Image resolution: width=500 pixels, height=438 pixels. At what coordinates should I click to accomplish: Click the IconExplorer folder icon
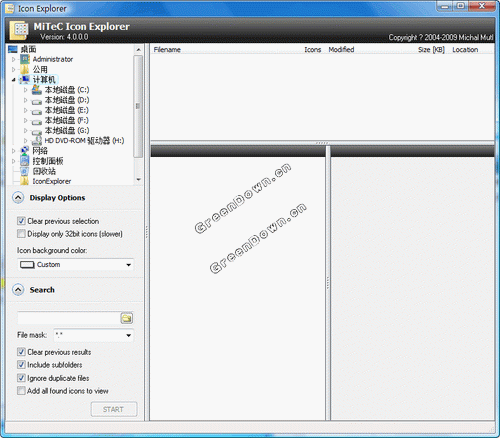pos(25,181)
